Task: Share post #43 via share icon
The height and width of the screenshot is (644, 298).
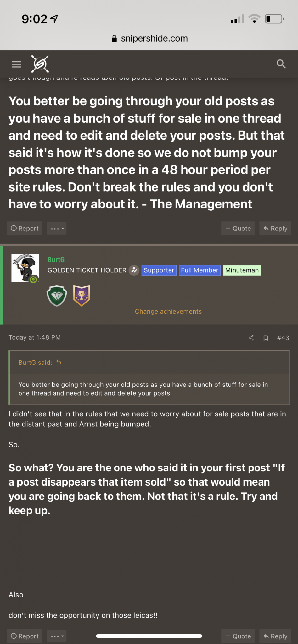Action: click(x=251, y=338)
